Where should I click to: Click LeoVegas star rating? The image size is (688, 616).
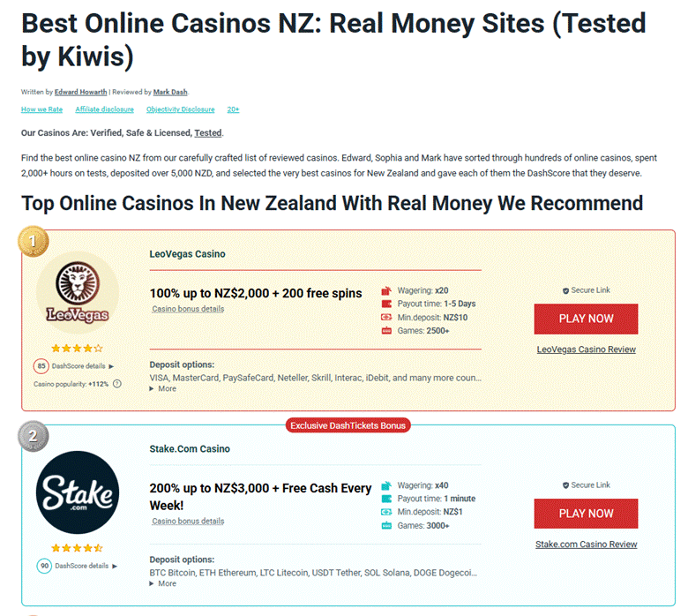(75, 348)
